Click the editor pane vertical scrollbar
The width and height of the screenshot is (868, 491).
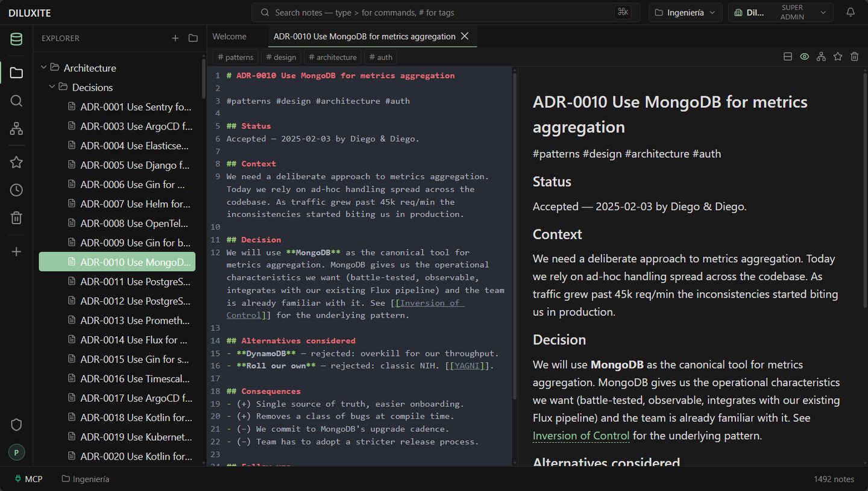[x=515, y=236]
